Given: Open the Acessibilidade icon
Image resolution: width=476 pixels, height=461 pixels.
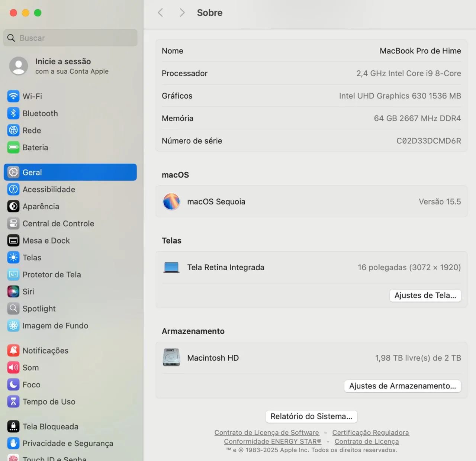Looking at the screenshot, I should tap(13, 189).
